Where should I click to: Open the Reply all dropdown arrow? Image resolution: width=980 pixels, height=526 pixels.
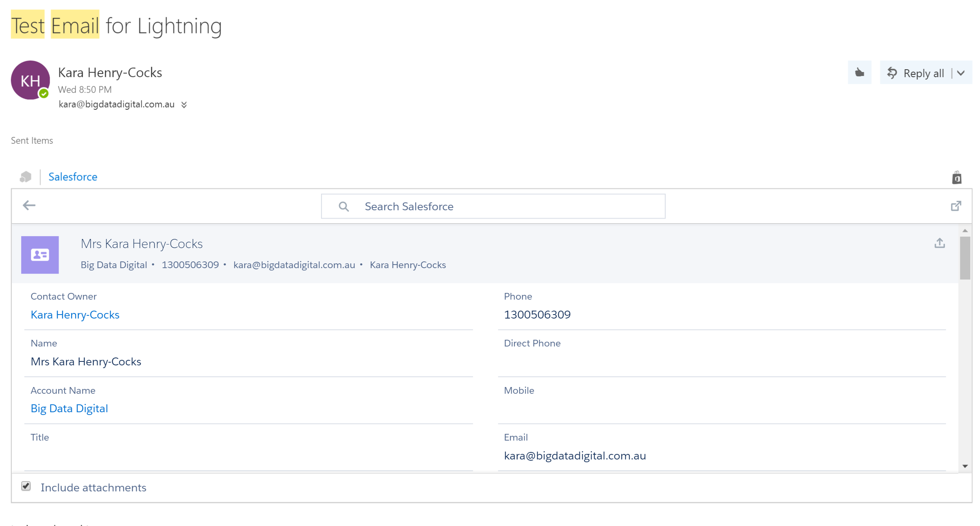pos(961,73)
